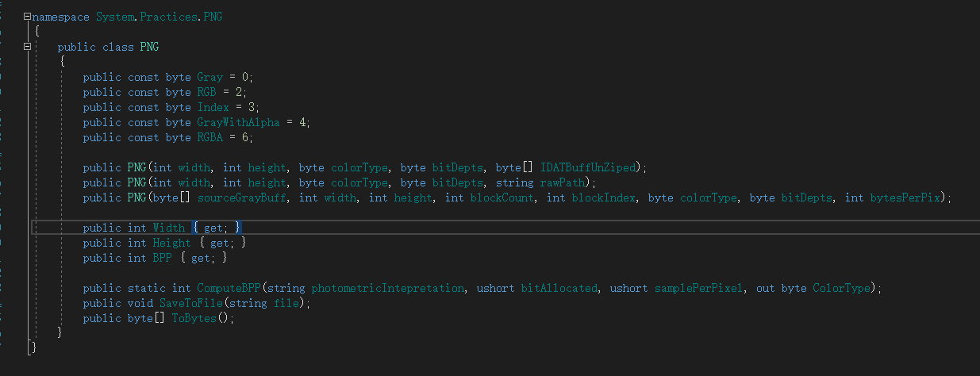Click the Index constant name

pos(213,107)
